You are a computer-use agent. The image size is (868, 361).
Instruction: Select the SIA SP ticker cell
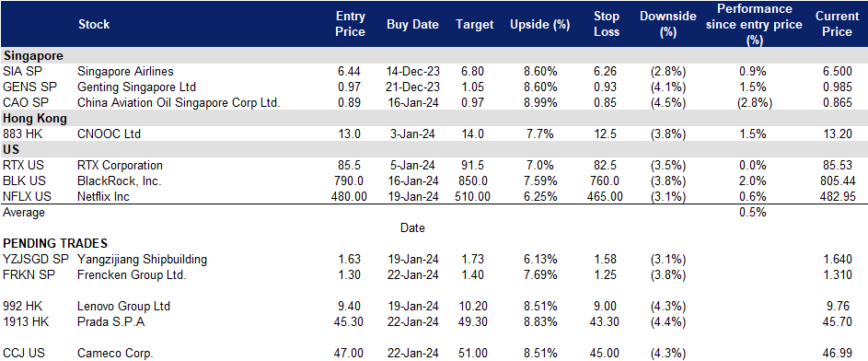click(18, 72)
